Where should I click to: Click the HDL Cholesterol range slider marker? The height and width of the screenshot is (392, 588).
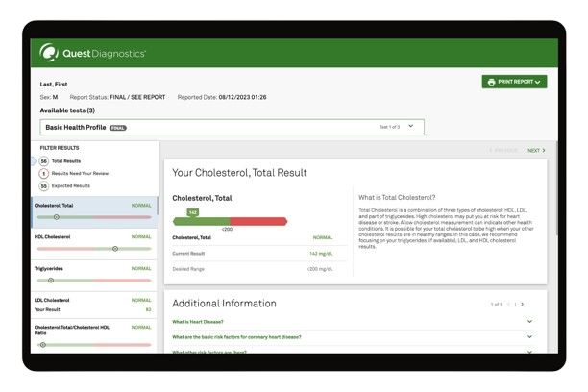[x=115, y=249]
